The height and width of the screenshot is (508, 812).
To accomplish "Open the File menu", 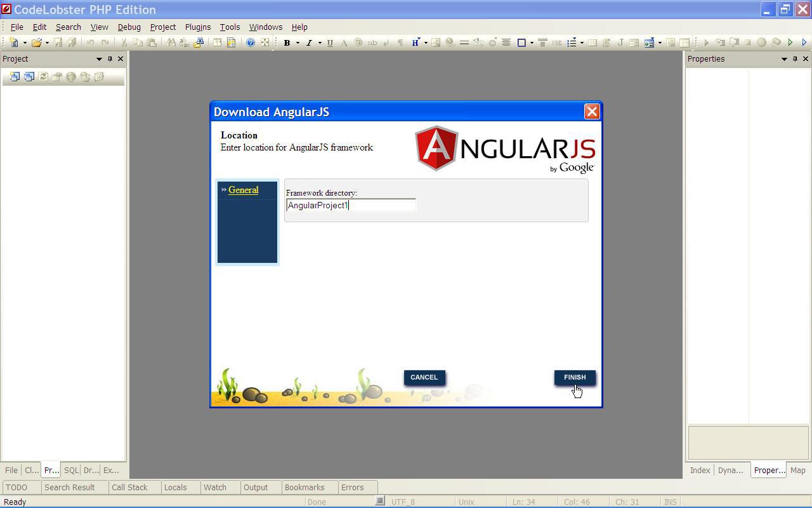I will pos(17,27).
